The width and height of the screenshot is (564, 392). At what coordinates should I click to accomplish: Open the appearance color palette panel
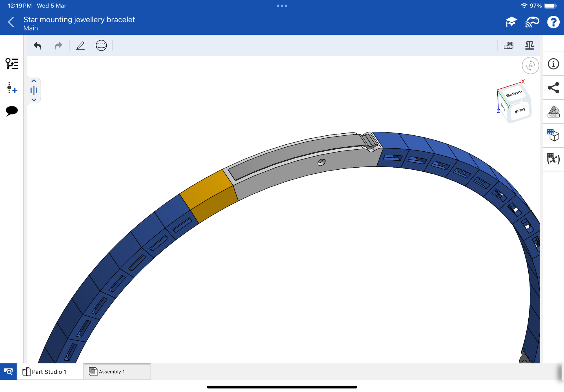click(553, 112)
